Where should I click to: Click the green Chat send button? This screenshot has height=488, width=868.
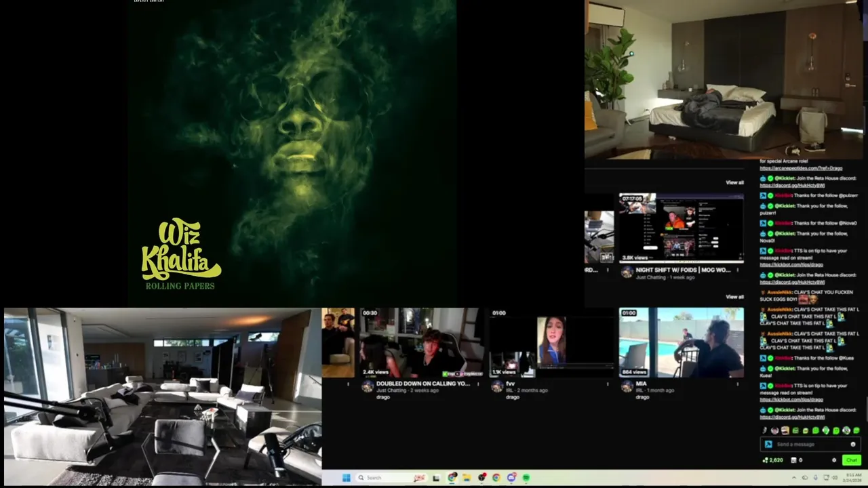coord(852,460)
